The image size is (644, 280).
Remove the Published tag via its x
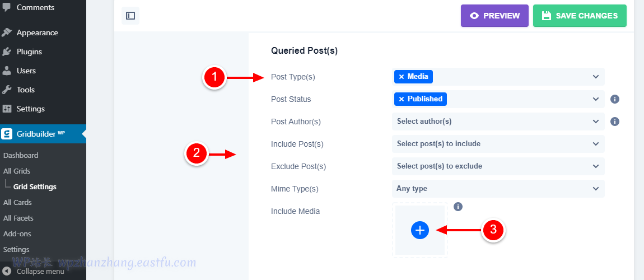point(402,99)
